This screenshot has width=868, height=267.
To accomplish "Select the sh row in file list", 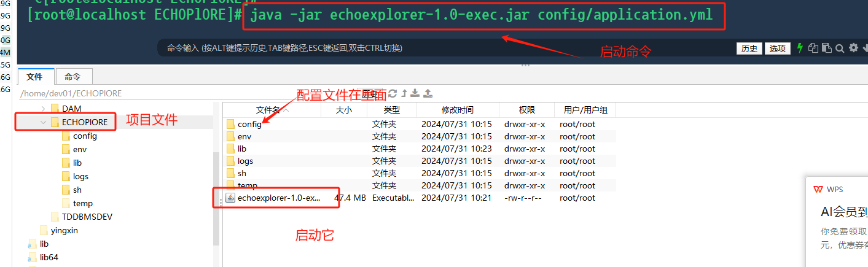I will click(x=421, y=173).
